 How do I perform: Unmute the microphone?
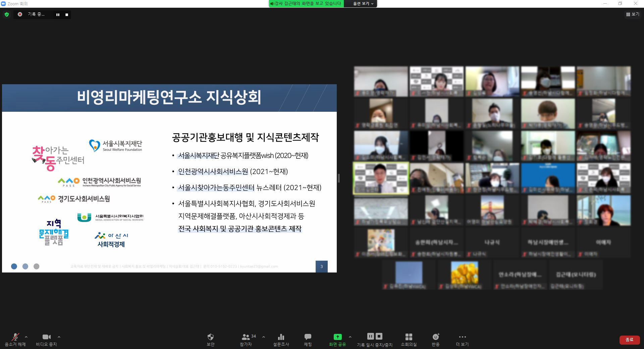[x=15, y=337]
